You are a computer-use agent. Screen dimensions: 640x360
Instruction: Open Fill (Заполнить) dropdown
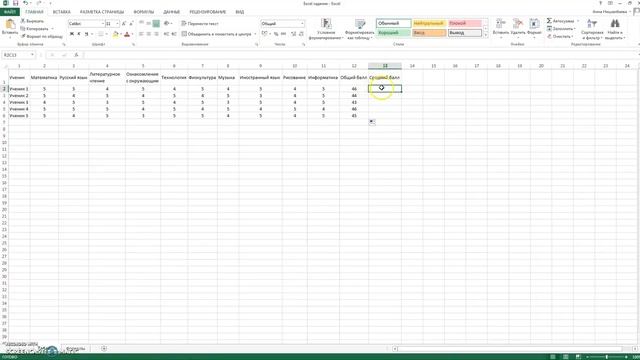(x=561, y=29)
